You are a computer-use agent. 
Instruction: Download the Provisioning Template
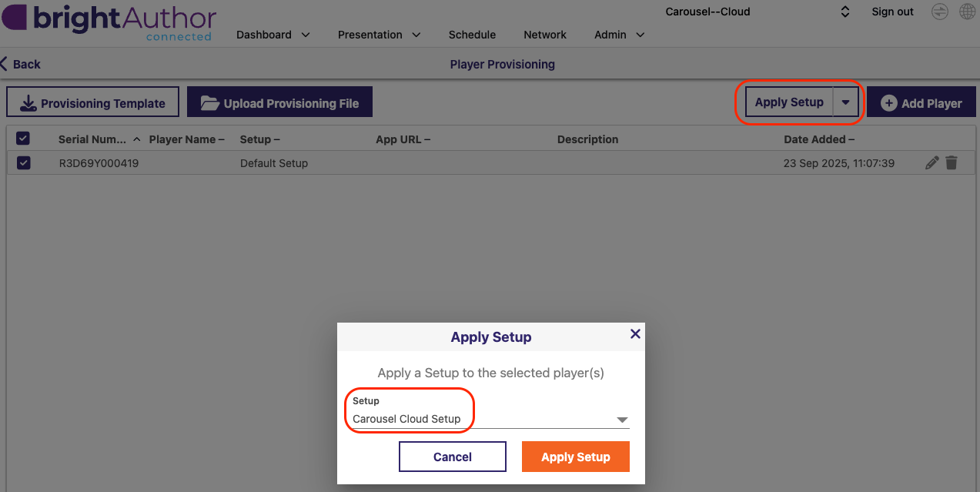tap(92, 102)
